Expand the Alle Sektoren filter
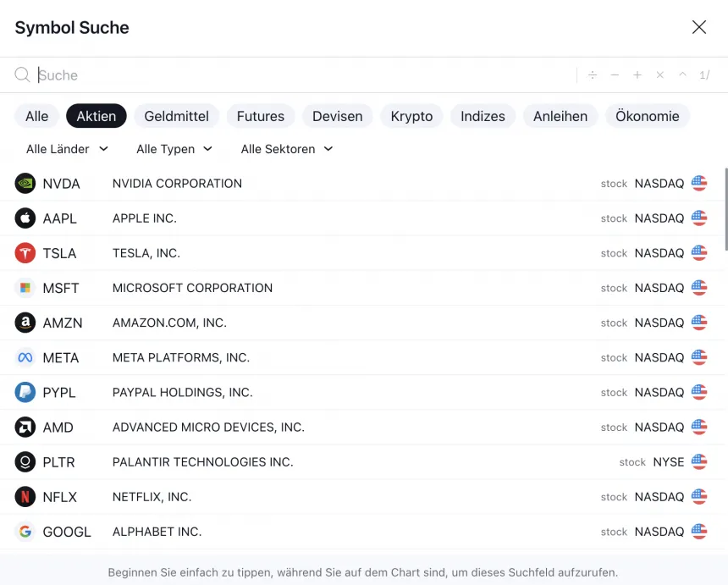Screen dimensions: 728x585 click(x=286, y=149)
